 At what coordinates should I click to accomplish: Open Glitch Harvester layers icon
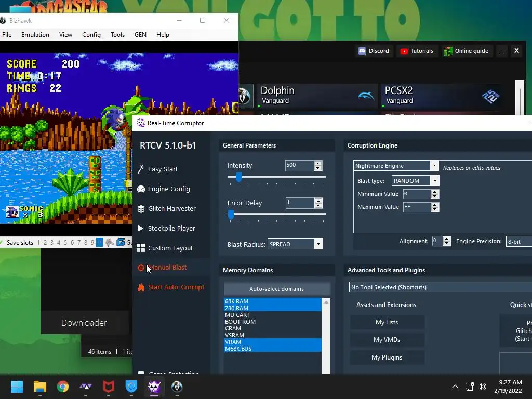point(141,209)
